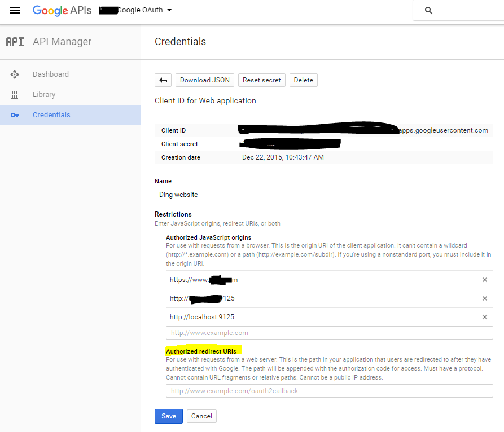Image resolution: width=504 pixels, height=432 pixels.
Task: Click the API Manager title text
Action: pos(62,42)
